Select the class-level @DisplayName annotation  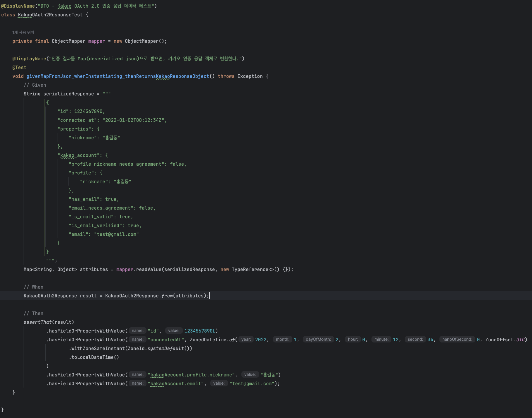click(79, 6)
